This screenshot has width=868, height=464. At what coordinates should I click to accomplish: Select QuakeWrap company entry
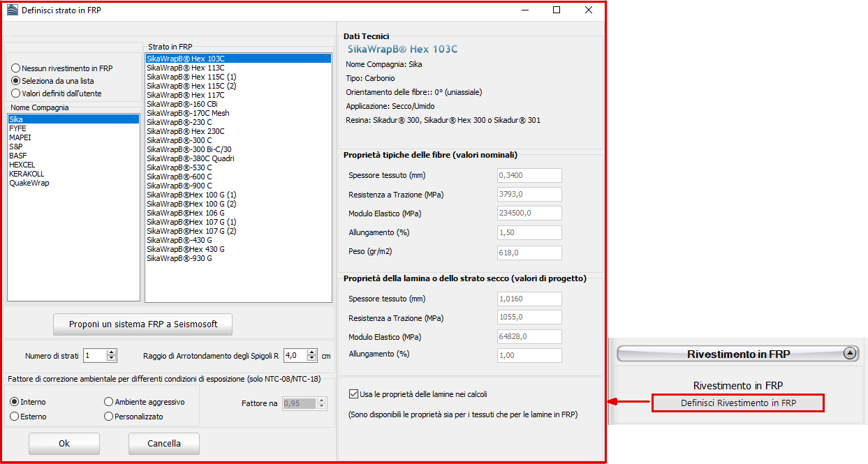point(29,183)
